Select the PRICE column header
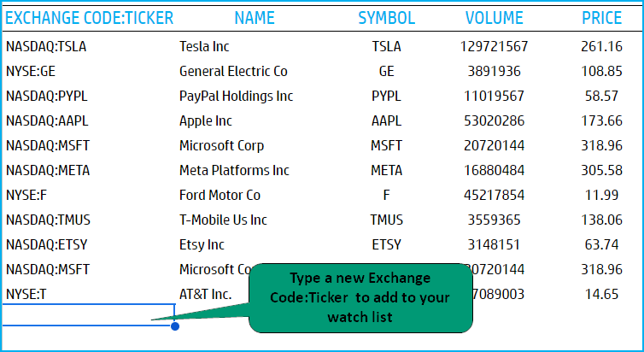The height and width of the screenshot is (352, 644). pos(601,18)
